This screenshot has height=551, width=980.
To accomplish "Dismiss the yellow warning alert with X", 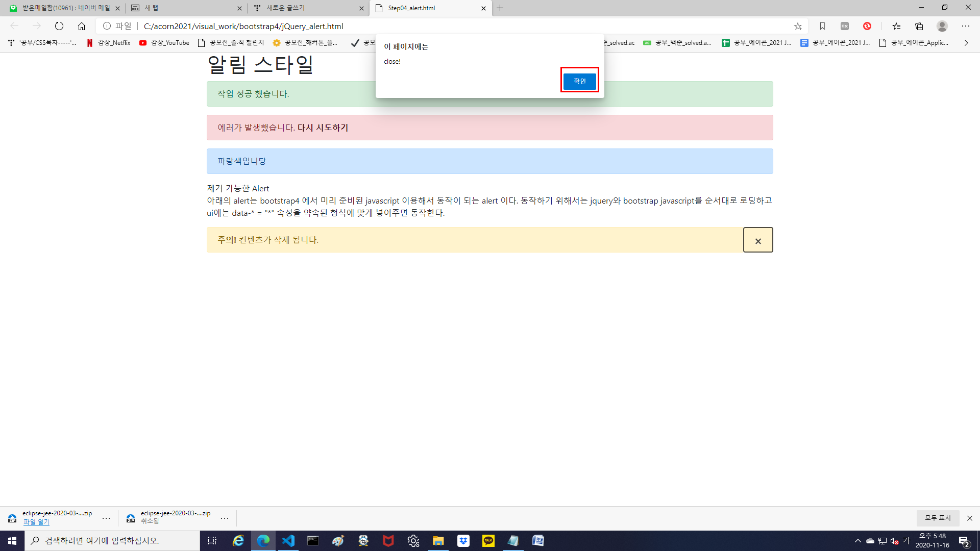I will (x=757, y=240).
